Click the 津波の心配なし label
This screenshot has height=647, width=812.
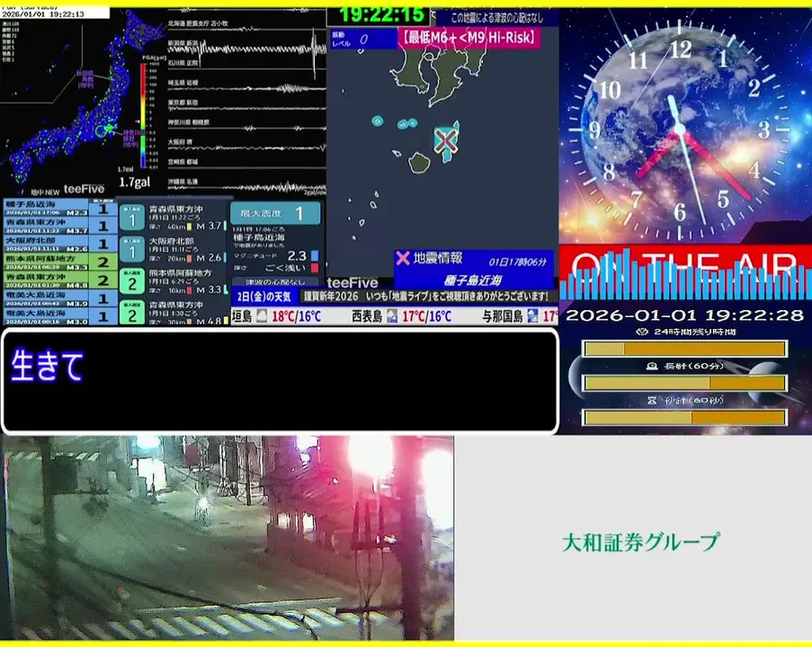pos(275,282)
